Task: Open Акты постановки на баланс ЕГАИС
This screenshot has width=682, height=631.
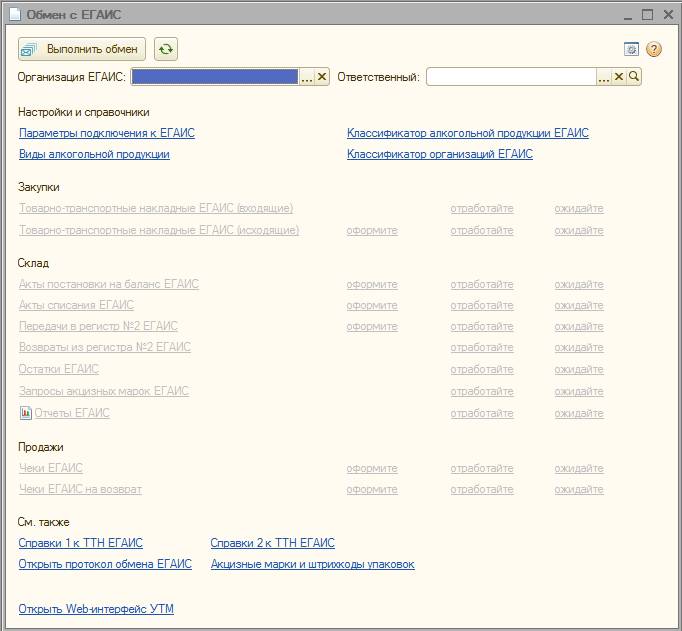Action: 109,284
